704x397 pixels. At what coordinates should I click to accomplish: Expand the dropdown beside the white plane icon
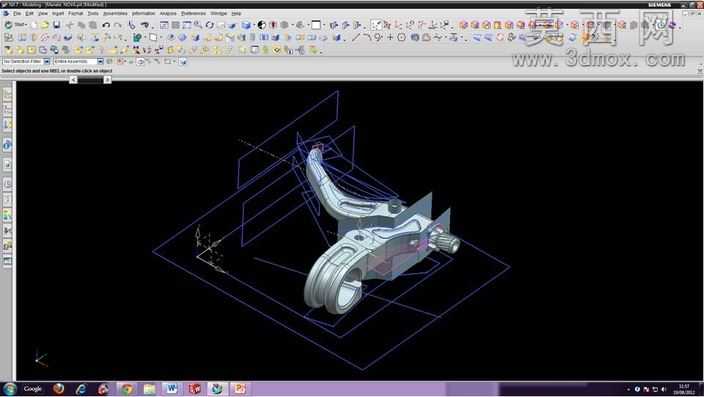point(161,38)
